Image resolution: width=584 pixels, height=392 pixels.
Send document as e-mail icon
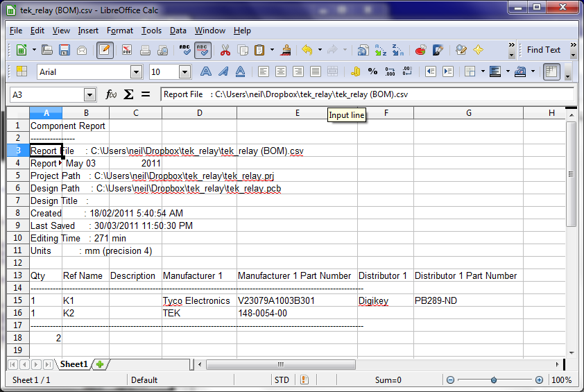click(x=82, y=50)
